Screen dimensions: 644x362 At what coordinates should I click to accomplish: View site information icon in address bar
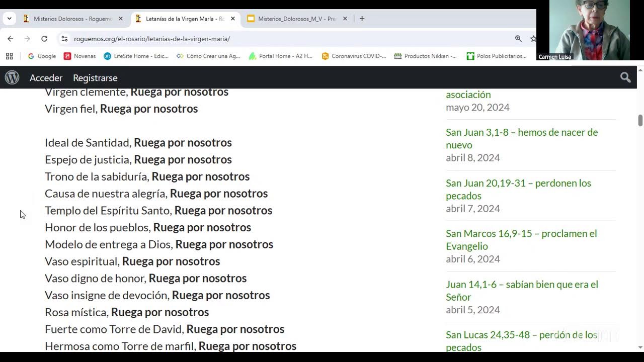click(x=64, y=39)
